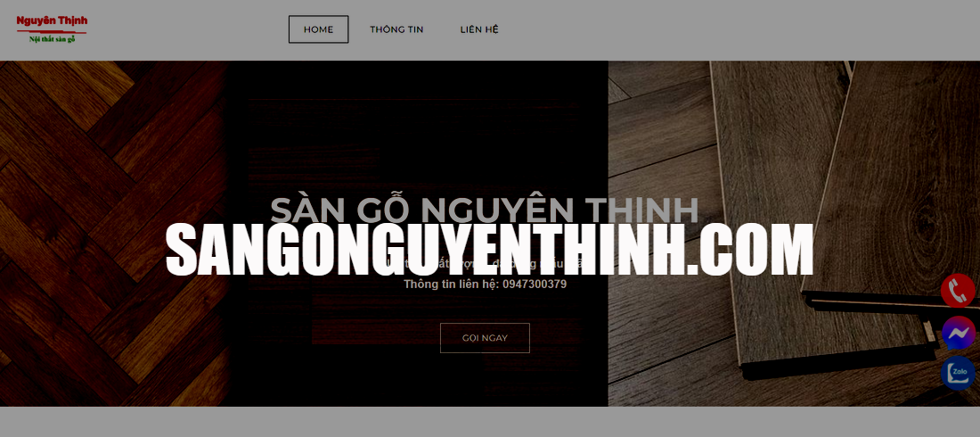Click the gray strip below the hero banner
The image size is (980, 437).
[490, 422]
